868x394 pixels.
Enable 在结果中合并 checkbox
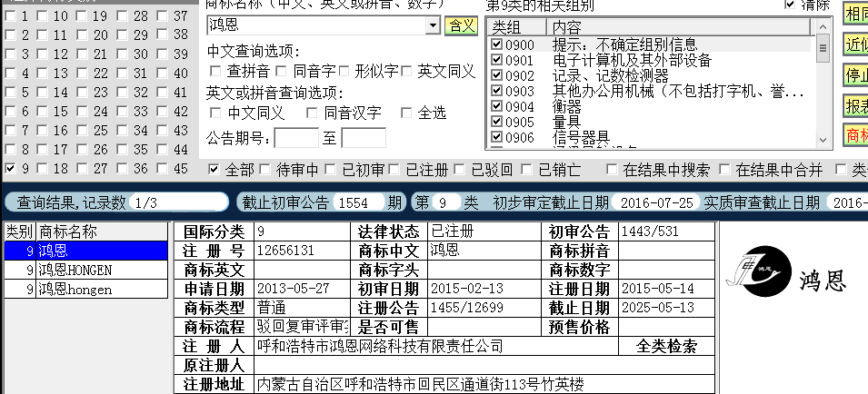click(x=724, y=170)
